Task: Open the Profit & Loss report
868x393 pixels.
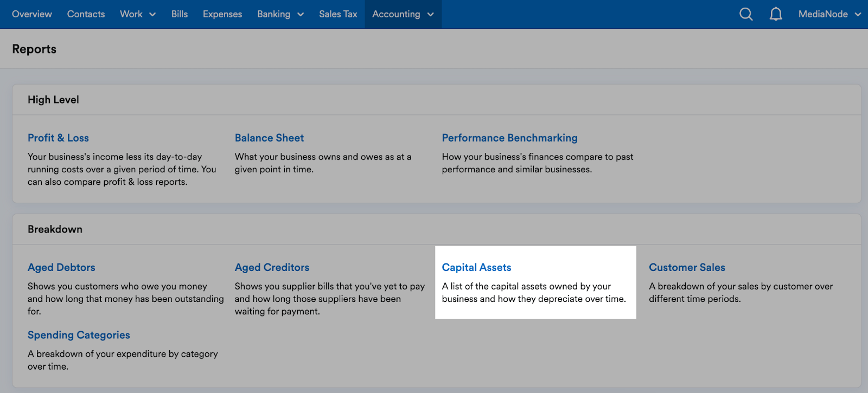Action: point(58,138)
